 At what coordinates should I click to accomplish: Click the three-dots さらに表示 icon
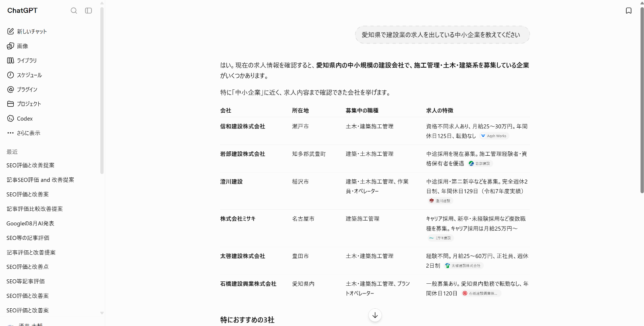tap(10, 133)
